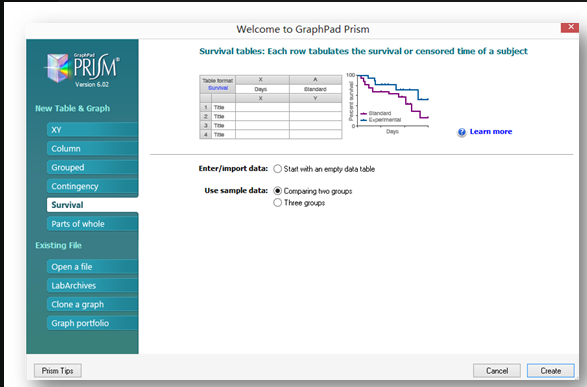Choose the Contingency table type

pyautogui.click(x=92, y=186)
